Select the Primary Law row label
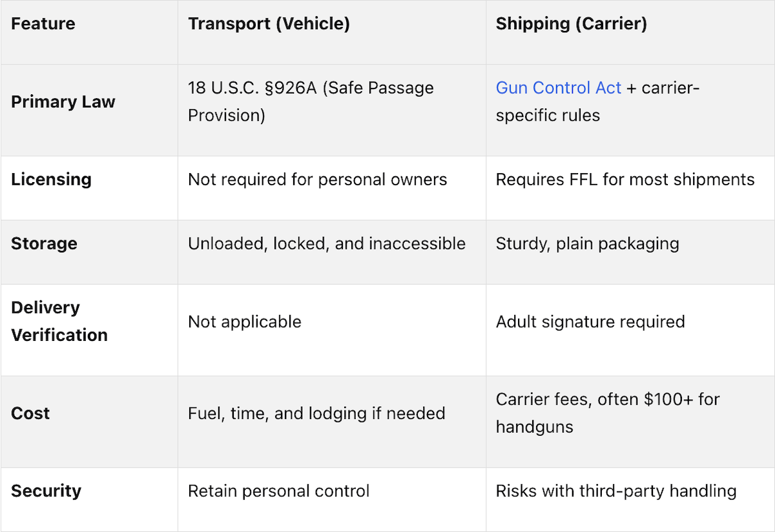 click(63, 102)
